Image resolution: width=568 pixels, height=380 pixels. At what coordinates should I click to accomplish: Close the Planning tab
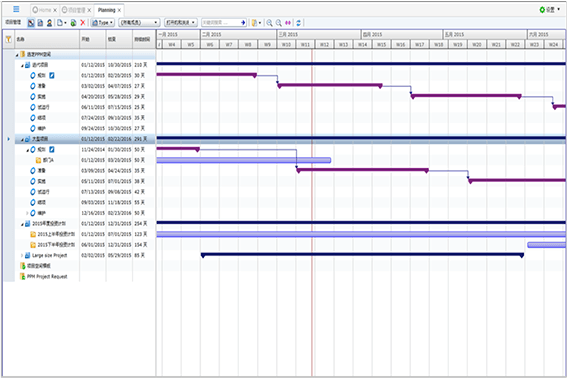(x=119, y=10)
